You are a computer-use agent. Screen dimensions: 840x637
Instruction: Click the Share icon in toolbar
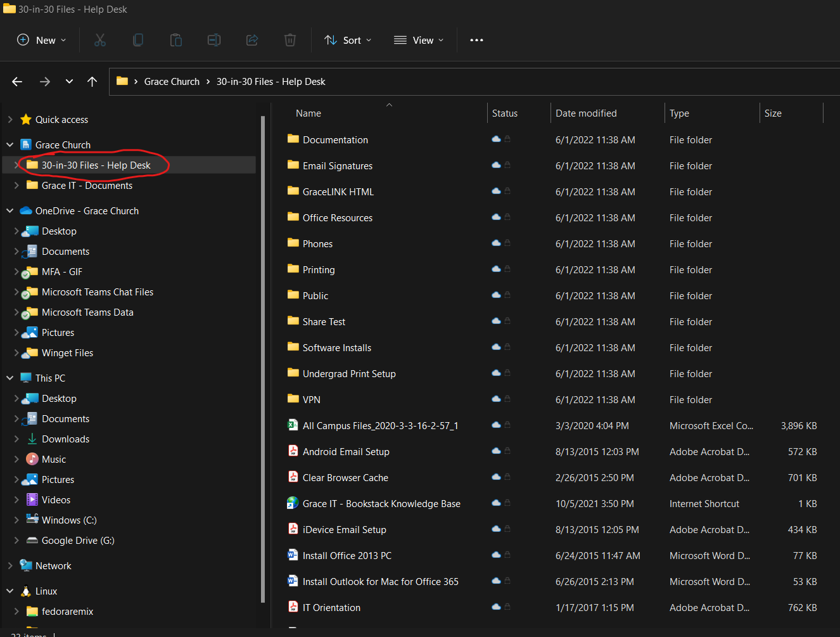click(252, 40)
